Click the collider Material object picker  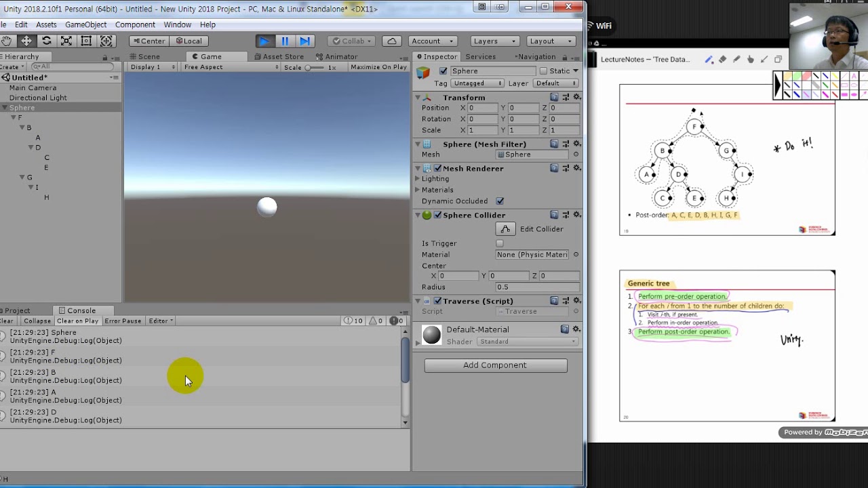(576, 255)
